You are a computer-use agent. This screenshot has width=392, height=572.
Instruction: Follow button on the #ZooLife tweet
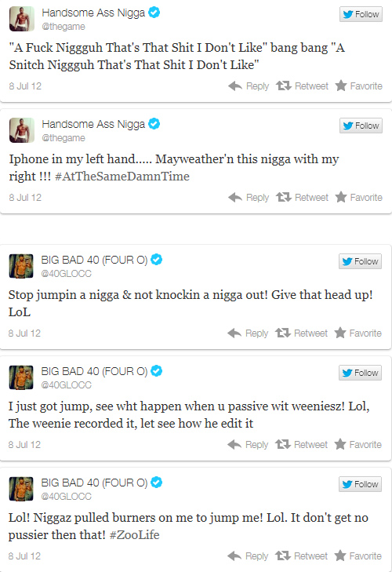coord(360,484)
